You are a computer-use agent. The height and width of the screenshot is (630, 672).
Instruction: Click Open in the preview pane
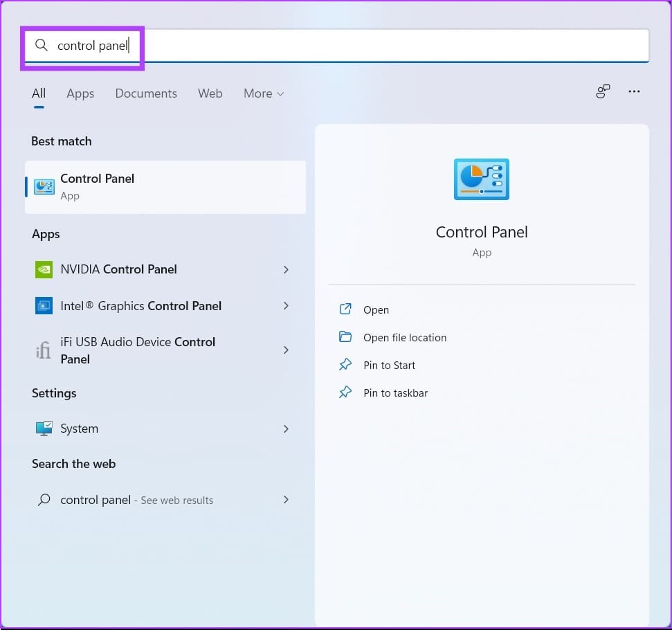point(376,309)
